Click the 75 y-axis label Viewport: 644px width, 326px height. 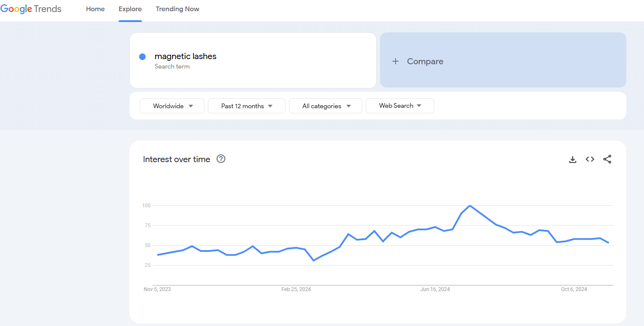coord(148,226)
